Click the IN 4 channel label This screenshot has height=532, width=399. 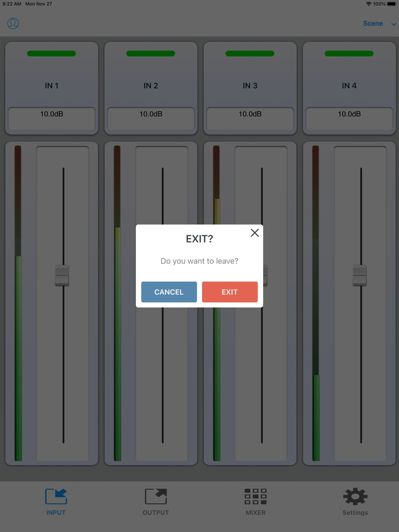349,86
